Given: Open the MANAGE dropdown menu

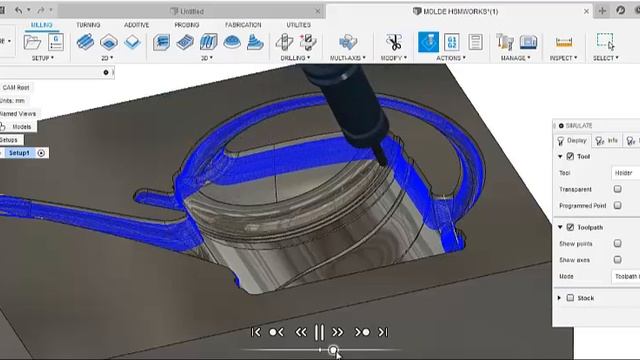Looking at the screenshot, I should [x=516, y=58].
